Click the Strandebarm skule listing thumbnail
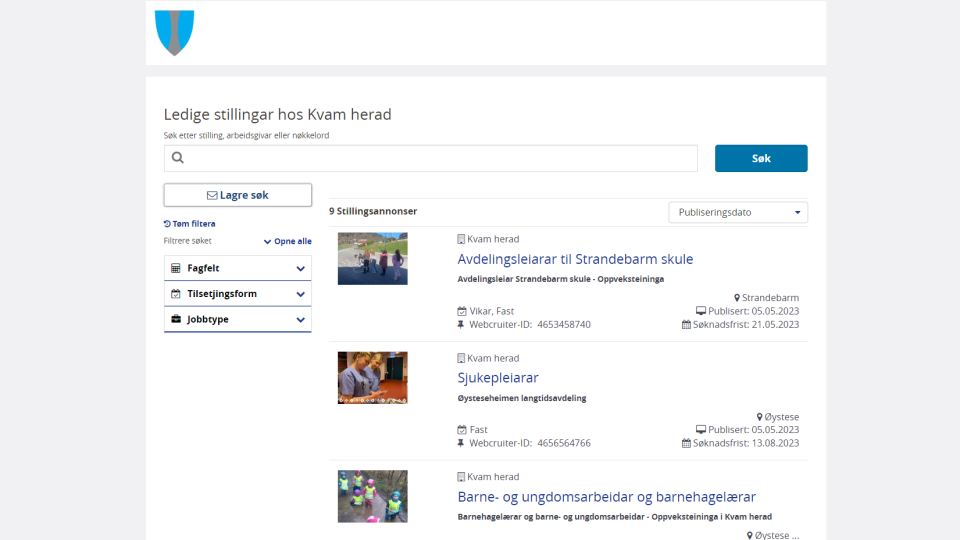 pos(372,258)
